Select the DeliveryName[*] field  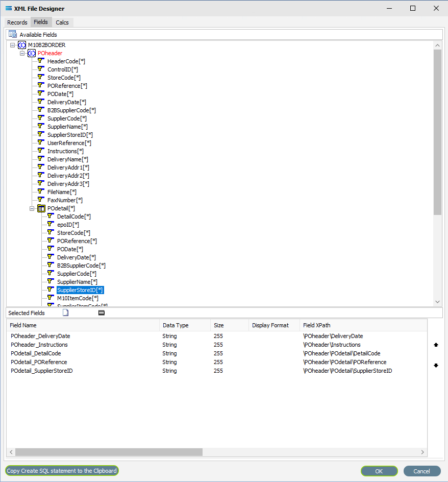[x=67, y=159]
